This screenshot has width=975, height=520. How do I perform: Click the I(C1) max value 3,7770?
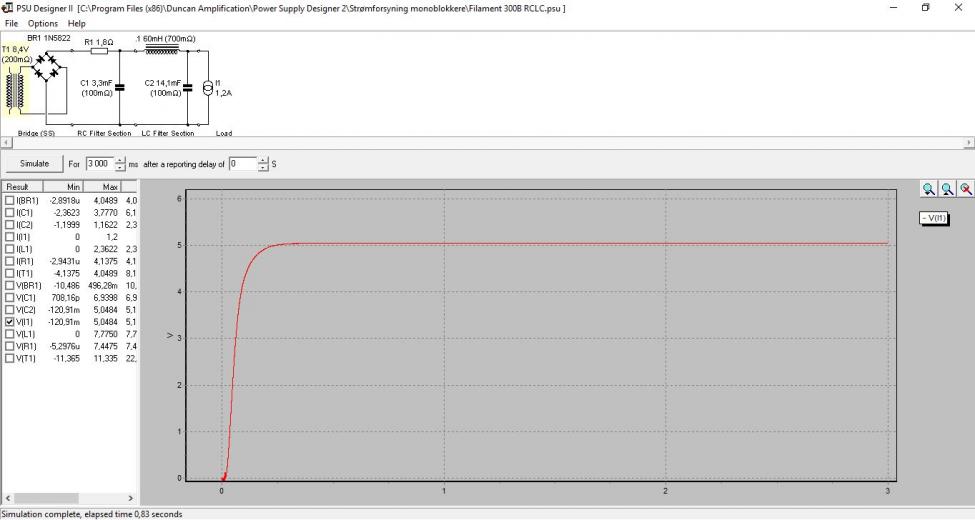tap(106, 213)
